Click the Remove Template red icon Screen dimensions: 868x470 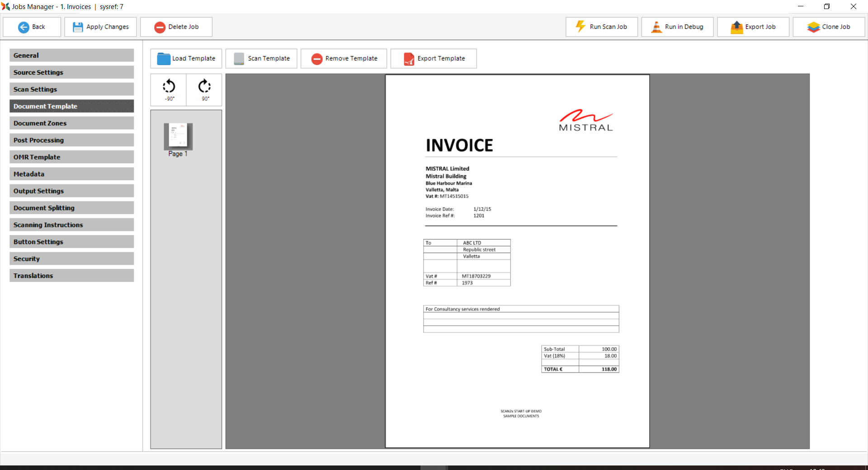[317, 59]
